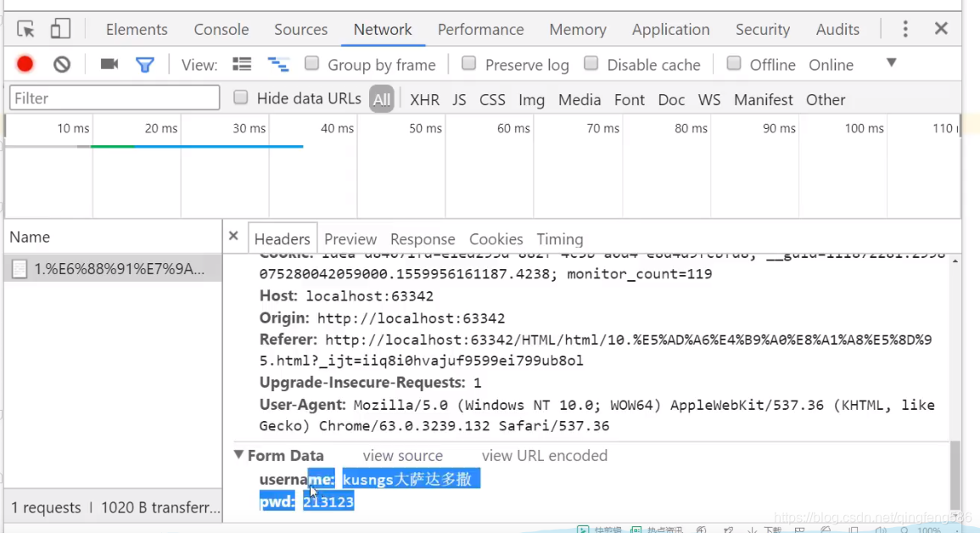Select the Headers detail tab
The image size is (980, 533).
[282, 238]
